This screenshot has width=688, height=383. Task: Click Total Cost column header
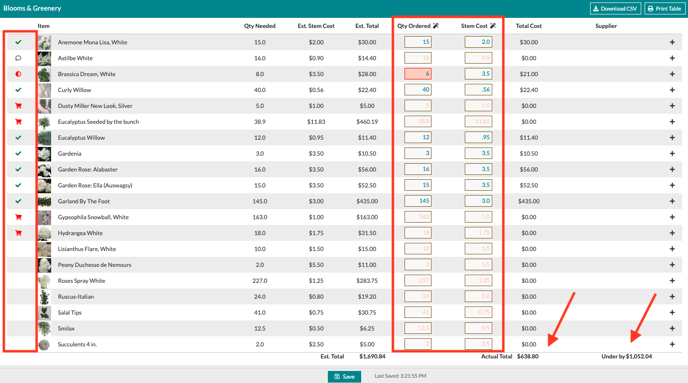tap(529, 26)
